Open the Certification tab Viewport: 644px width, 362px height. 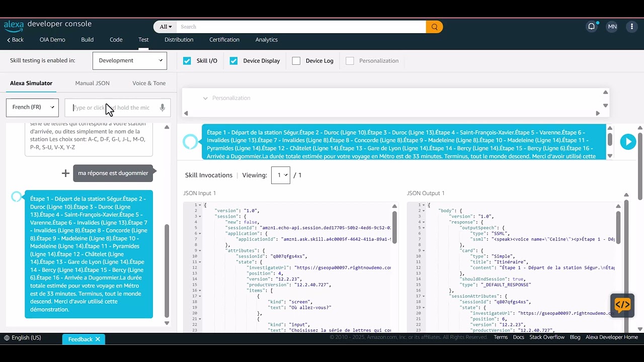click(224, 40)
